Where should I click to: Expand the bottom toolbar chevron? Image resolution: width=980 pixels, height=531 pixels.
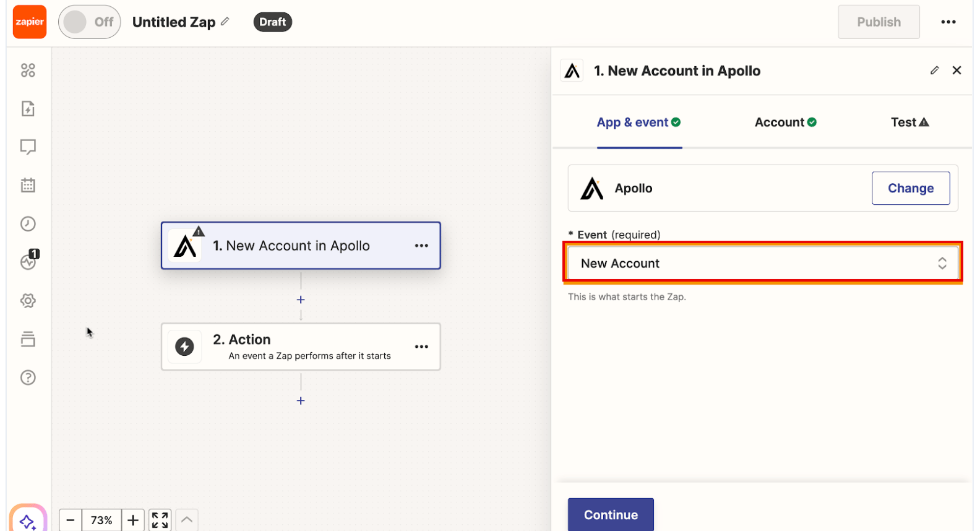(x=187, y=520)
